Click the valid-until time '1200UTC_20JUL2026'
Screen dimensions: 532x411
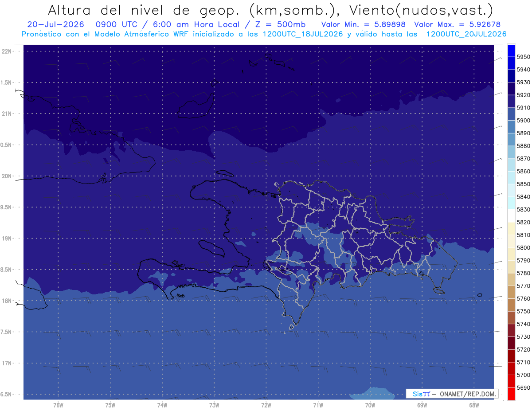466,34
